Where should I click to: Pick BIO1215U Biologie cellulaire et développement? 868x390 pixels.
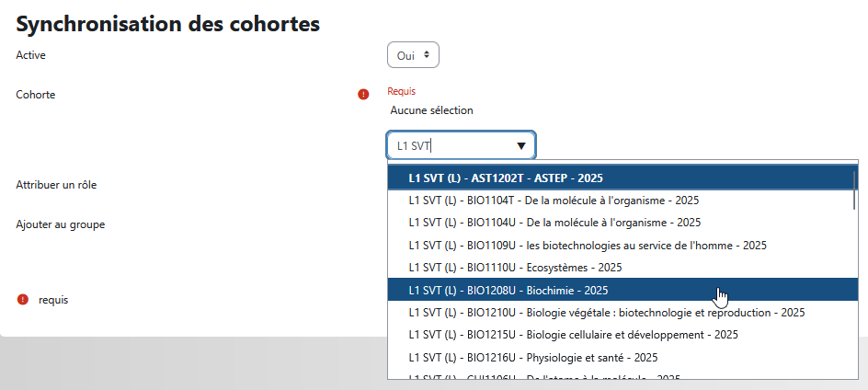click(x=620, y=335)
